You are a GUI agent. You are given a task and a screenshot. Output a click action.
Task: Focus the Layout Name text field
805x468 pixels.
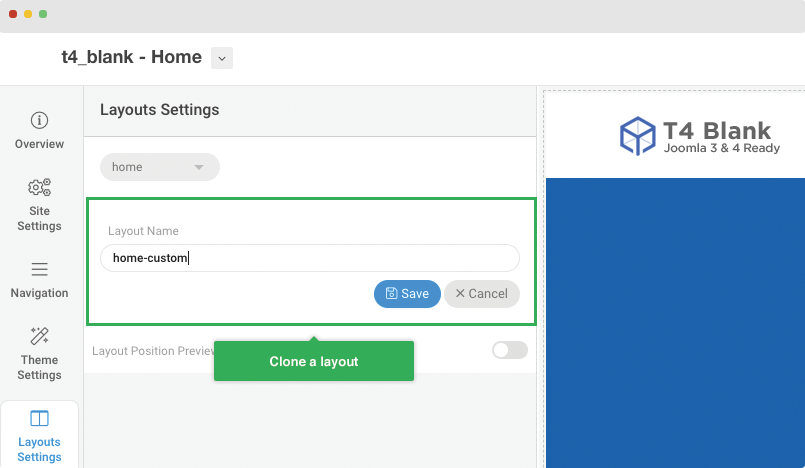point(310,258)
